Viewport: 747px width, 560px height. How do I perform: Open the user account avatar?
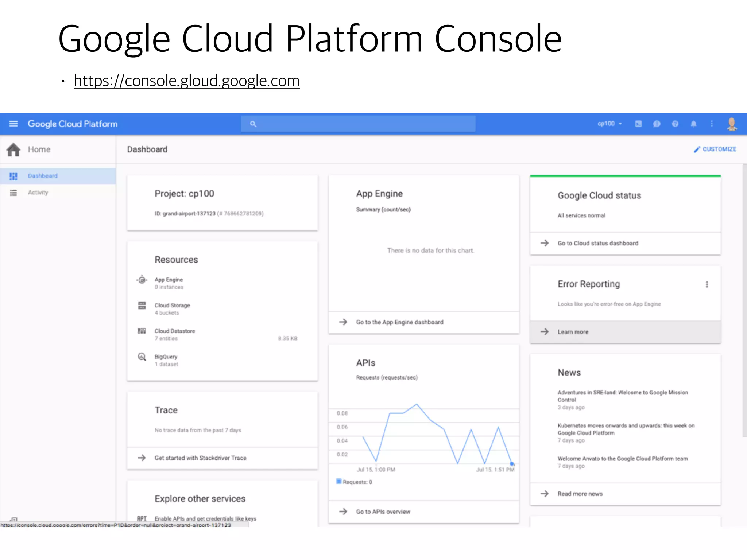coord(732,124)
